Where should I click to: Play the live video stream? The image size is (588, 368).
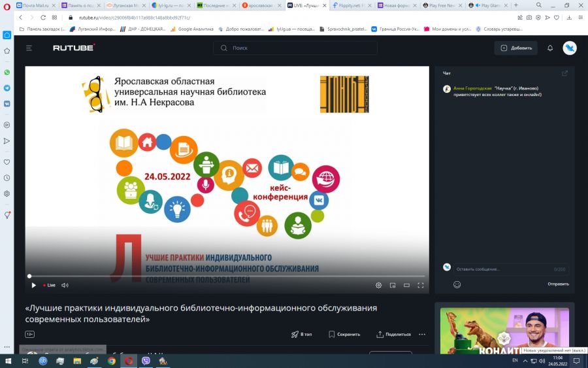34,285
